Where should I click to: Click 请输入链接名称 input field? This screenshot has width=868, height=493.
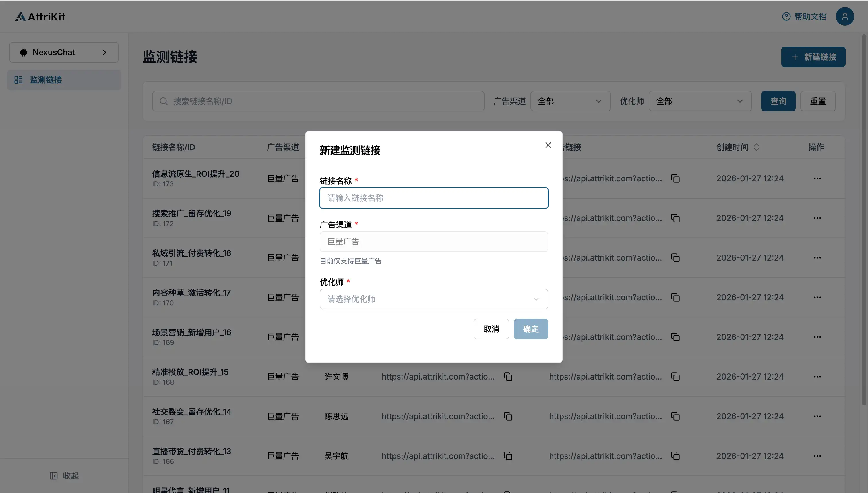pos(434,198)
